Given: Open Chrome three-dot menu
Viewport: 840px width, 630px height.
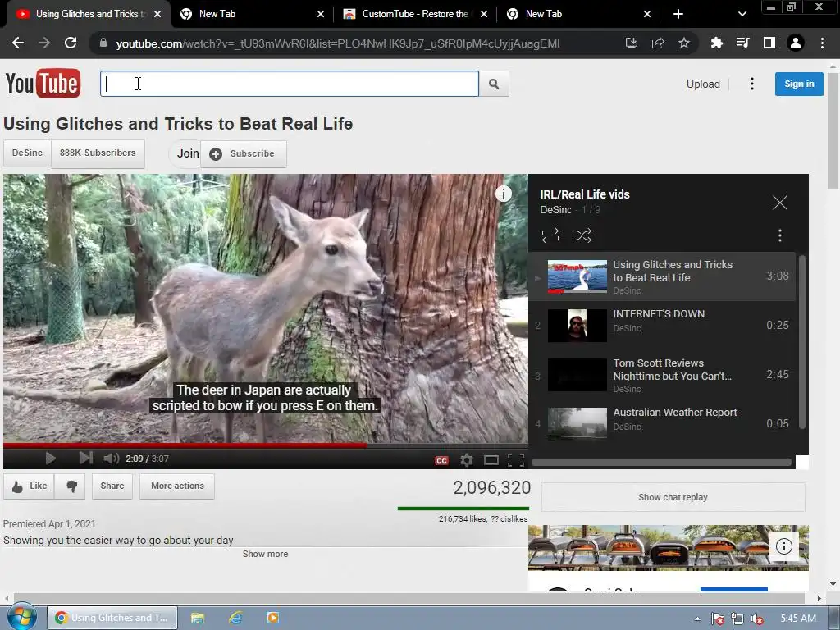Looking at the screenshot, I should (x=822, y=43).
